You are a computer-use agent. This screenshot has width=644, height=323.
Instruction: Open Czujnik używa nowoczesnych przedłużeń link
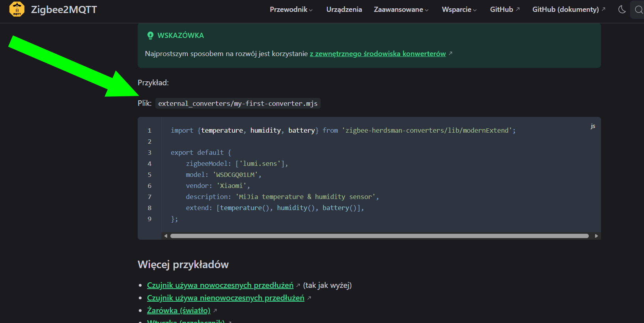220,285
